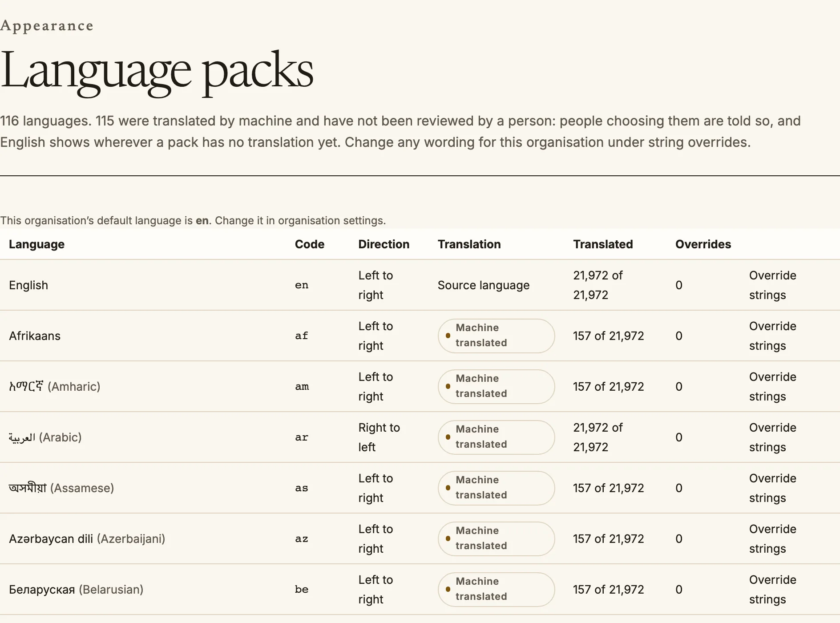This screenshot has height=623, width=840.
Task: Click the language code "az"
Action: pyautogui.click(x=302, y=539)
